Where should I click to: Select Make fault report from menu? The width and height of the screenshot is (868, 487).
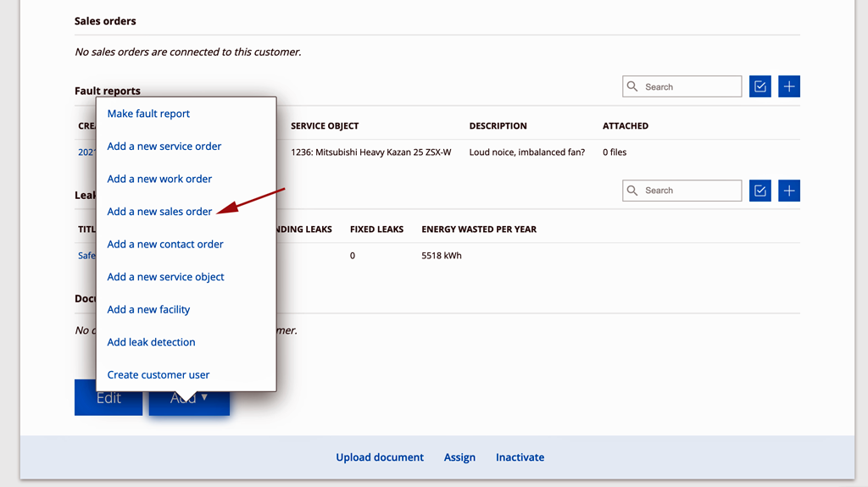click(x=148, y=113)
